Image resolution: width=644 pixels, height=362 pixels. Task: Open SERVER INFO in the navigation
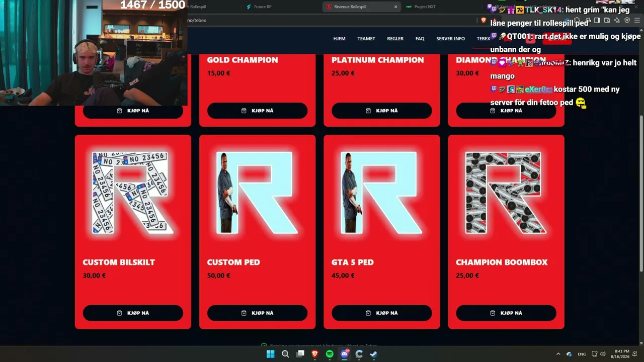pos(450,39)
